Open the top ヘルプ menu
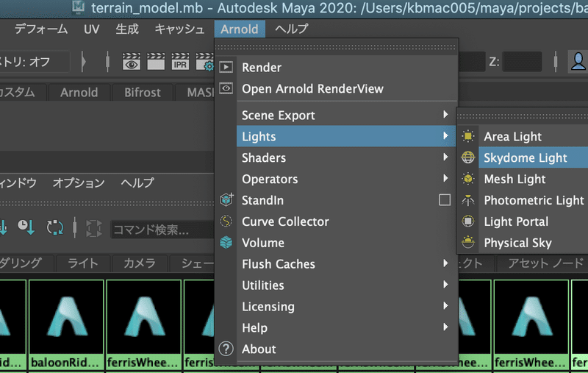This screenshot has width=588, height=373. pos(291,29)
